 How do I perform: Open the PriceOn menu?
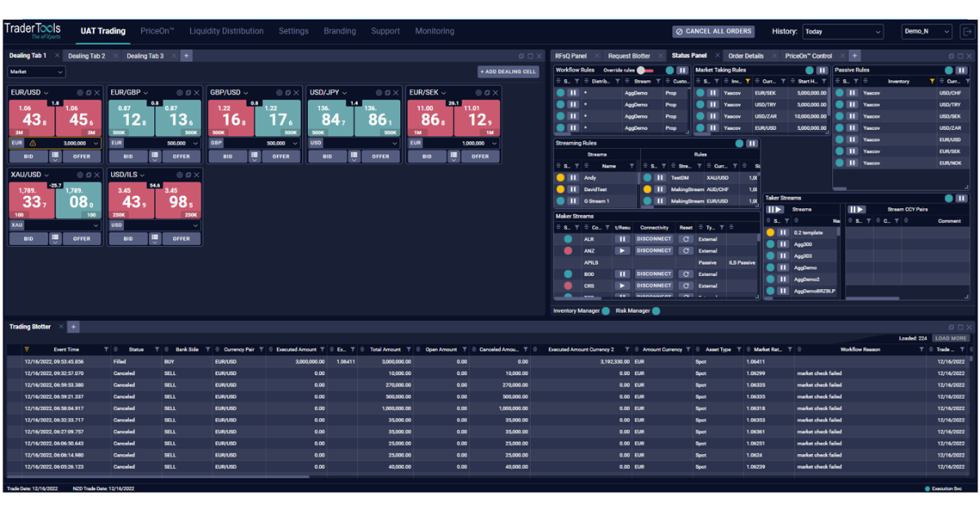pos(158,31)
